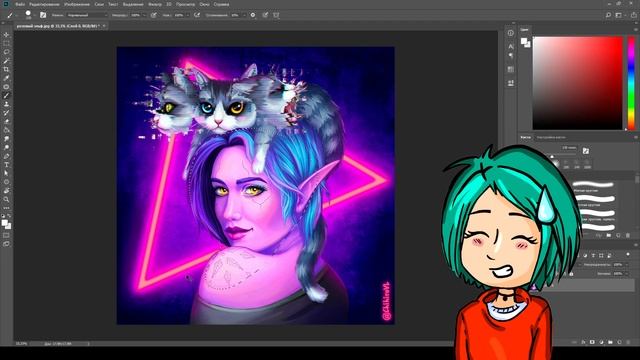Open smoothing options gear icon
Viewport: 640px width, 360px height.
click(x=253, y=15)
